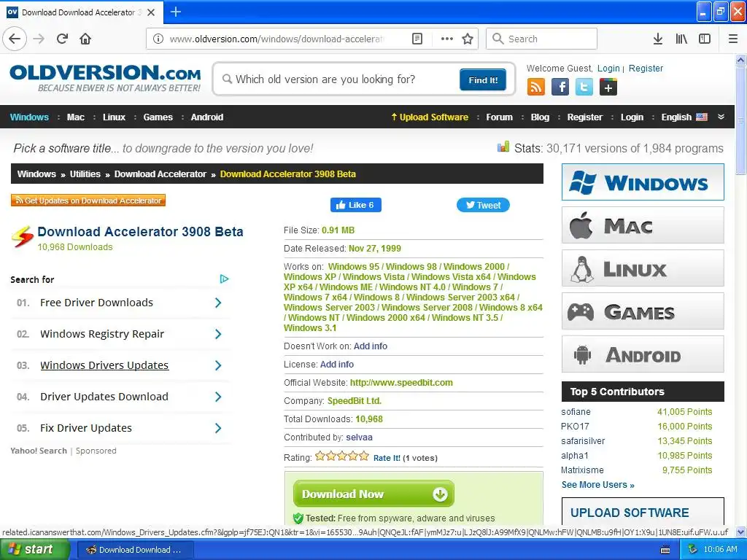Screen dimensions: 747x560
Task: Open page actions three-dot menu
Action: [447, 39]
